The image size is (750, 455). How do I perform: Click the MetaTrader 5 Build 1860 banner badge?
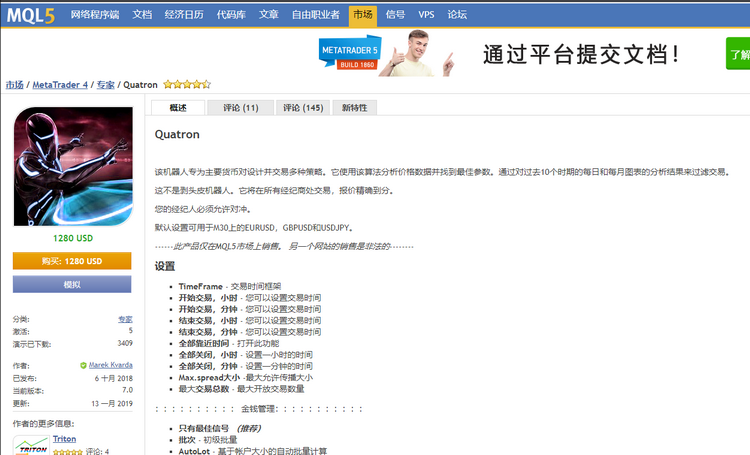pos(350,52)
